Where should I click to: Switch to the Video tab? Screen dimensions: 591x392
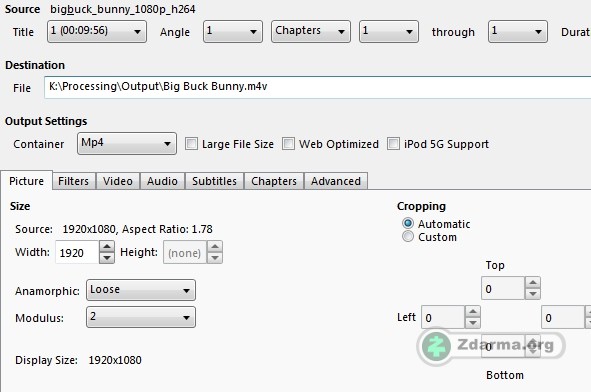(x=118, y=181)
